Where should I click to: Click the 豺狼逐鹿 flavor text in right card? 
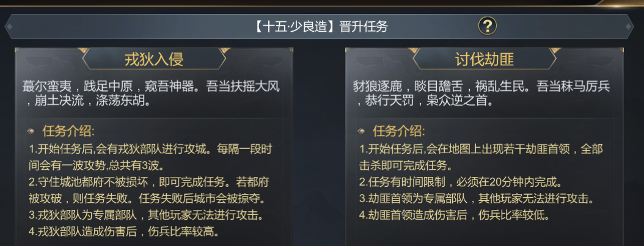[x=482, y=93]
